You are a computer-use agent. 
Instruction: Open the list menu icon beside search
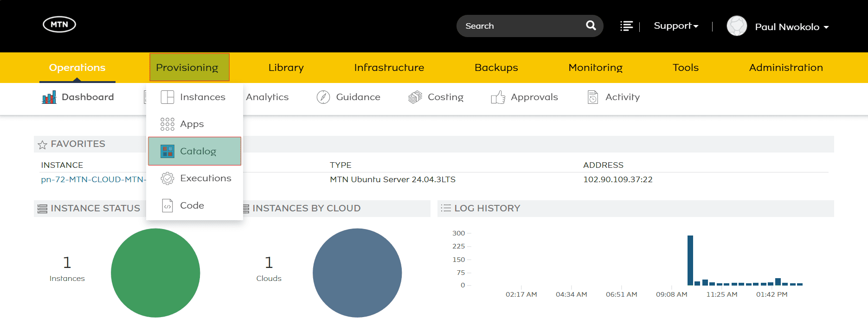tap(626, 26)
